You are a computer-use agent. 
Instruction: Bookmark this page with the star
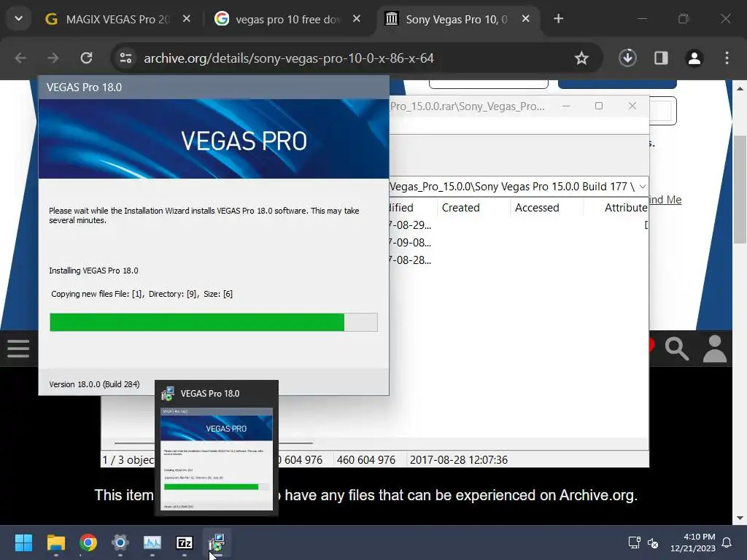(x=581, y=58)
